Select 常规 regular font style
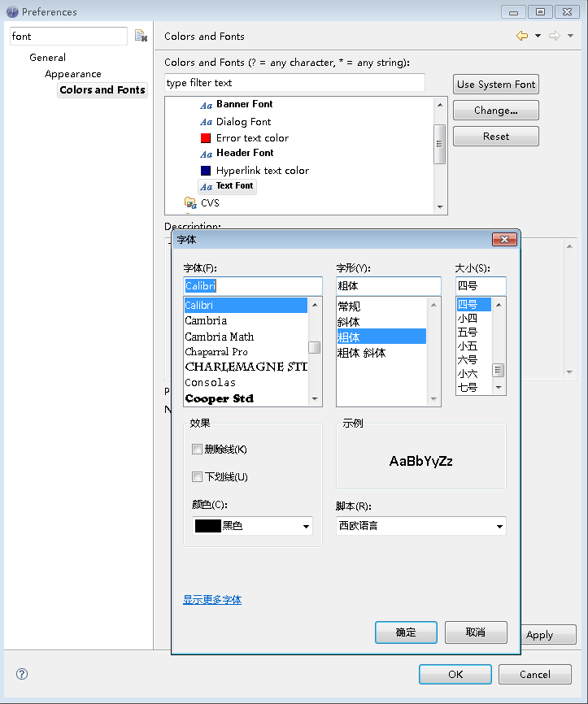Screen dimensions: 588x704 (x=381, y=306)
